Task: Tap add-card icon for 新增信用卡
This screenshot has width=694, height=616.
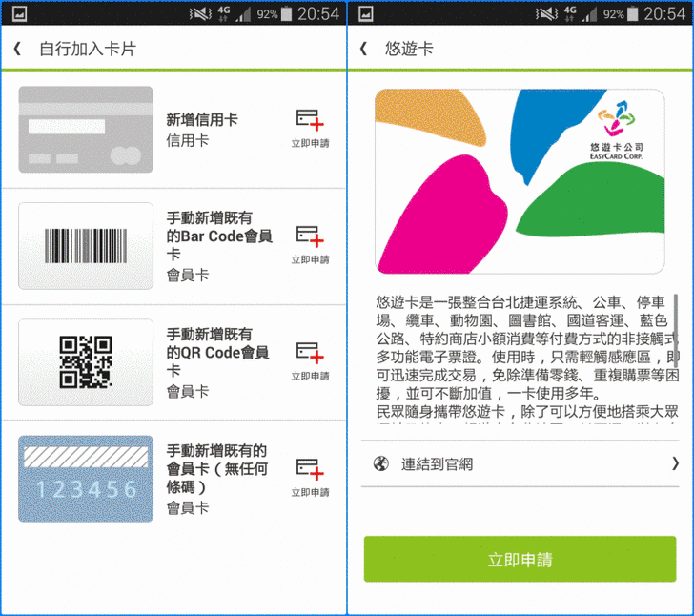Action: [x=310, y=120]
